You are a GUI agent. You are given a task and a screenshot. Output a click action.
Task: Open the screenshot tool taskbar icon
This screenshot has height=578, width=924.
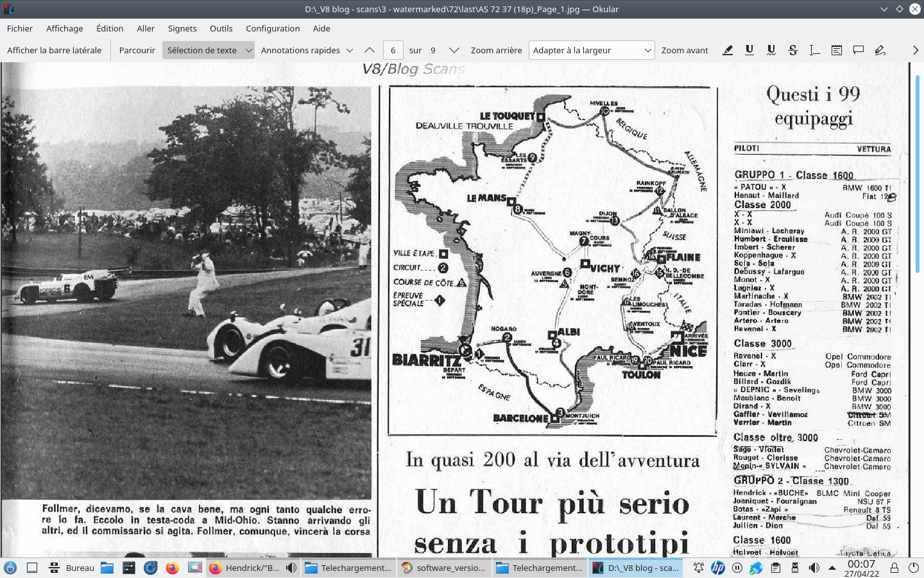click(x=195, y=568)
